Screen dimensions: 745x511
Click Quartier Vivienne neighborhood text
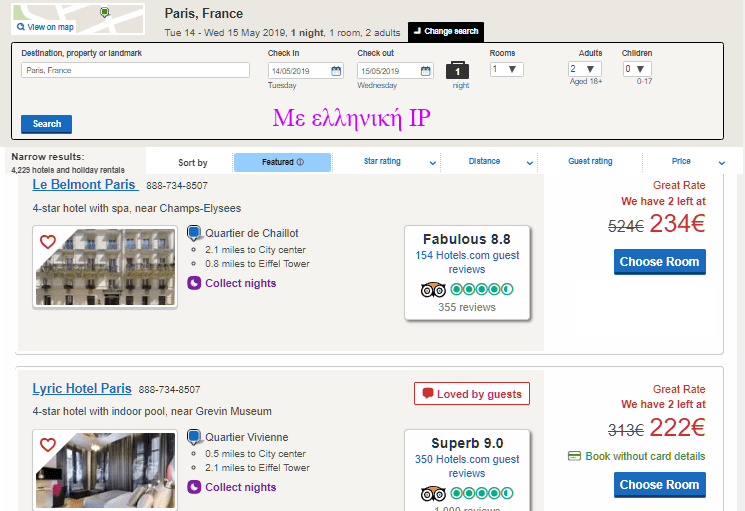[x=247, y=437]
